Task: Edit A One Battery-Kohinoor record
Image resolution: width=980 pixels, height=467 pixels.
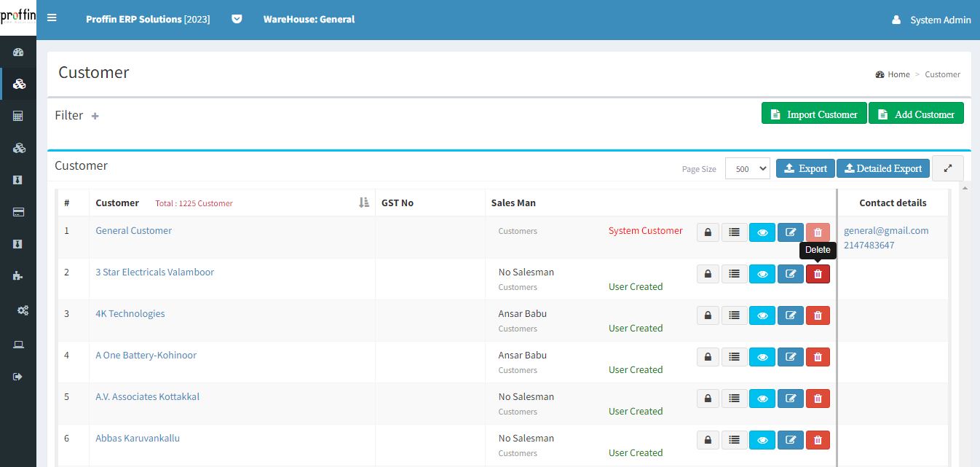Action: [x=791, y=357]
